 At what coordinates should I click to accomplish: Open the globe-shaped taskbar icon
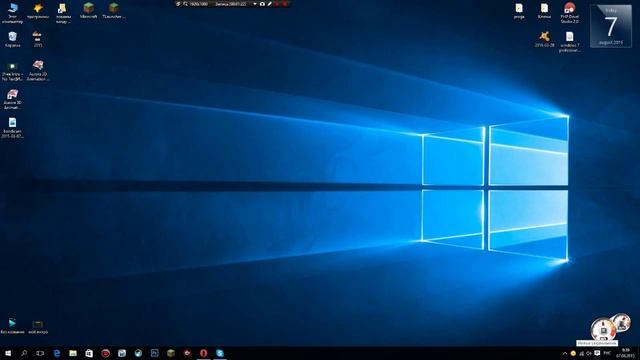coord(138,353)
